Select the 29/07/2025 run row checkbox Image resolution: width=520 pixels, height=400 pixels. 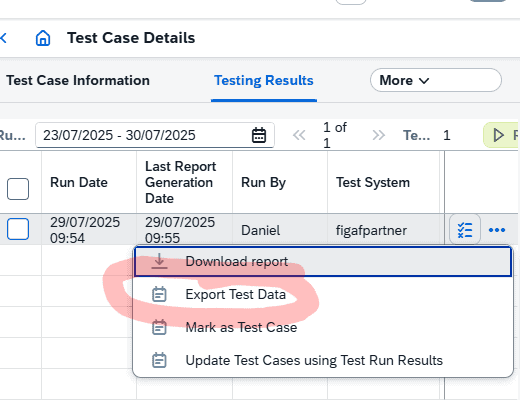click(x=18, y=229)
